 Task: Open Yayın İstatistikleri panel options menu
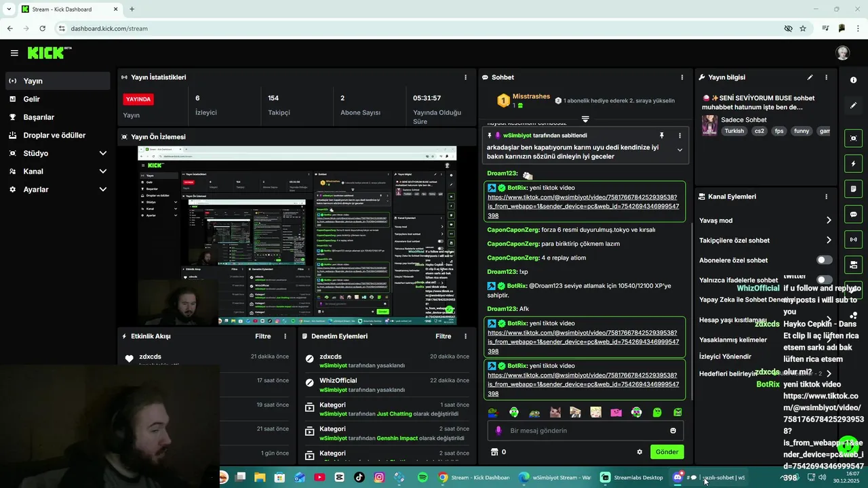(x=465, y=77)
